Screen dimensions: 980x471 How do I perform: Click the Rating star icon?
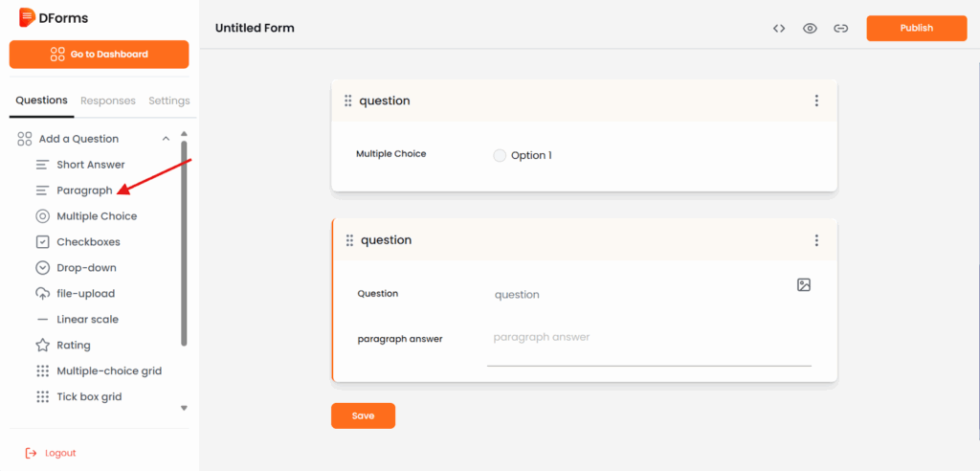click(42, 346)
